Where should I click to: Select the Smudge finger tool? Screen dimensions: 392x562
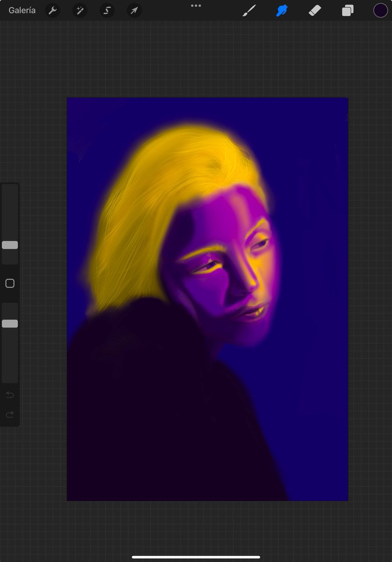pyautogui.click(x=282, y=10)
